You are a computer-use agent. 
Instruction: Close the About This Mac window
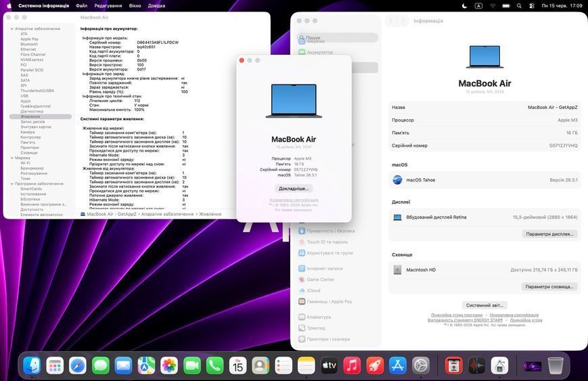click(242, 60)
